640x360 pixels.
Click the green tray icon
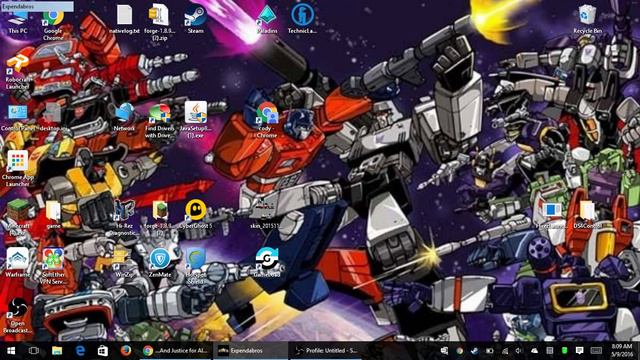[x=564, y=351]
